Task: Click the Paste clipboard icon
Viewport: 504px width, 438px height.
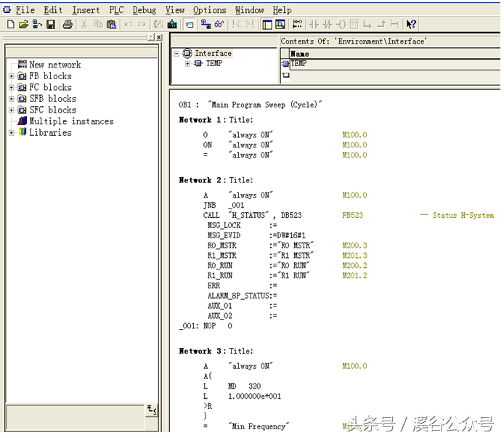Action: 111,25
